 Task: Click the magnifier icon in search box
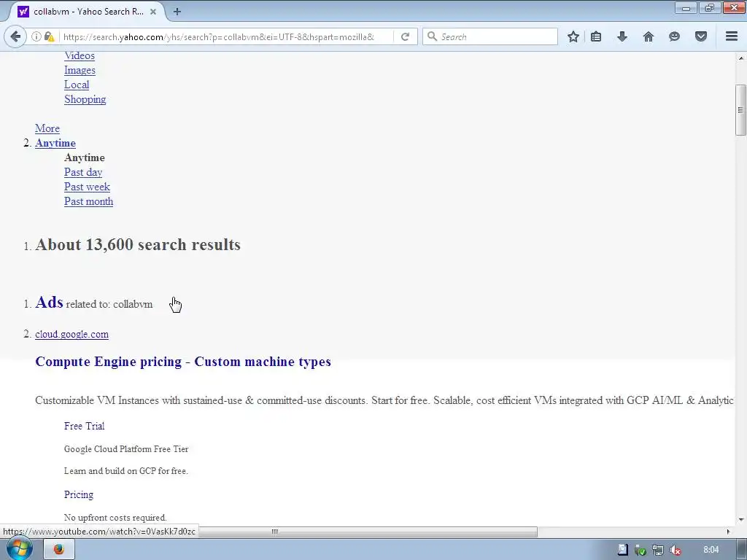[432, 36]
